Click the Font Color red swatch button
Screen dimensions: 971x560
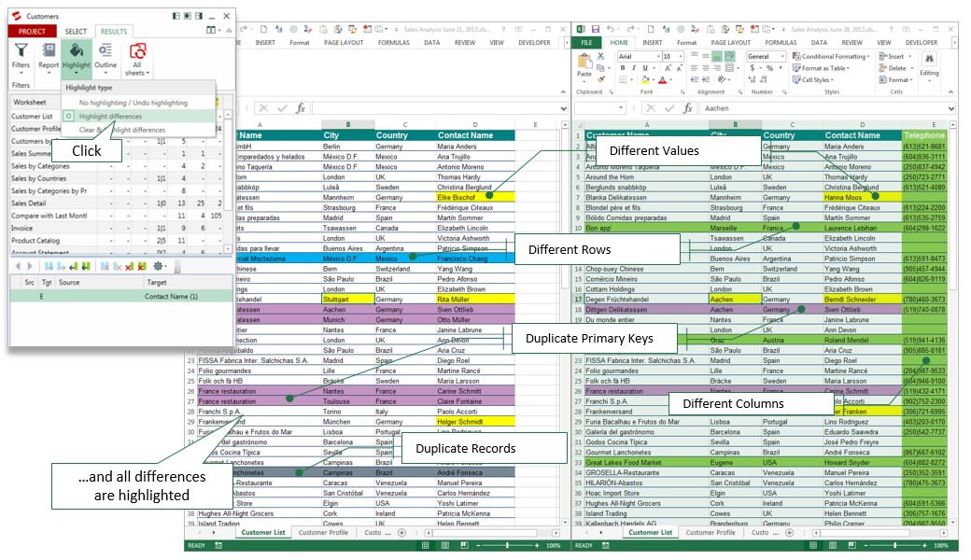pyautogui.click(x=662, y=80)
